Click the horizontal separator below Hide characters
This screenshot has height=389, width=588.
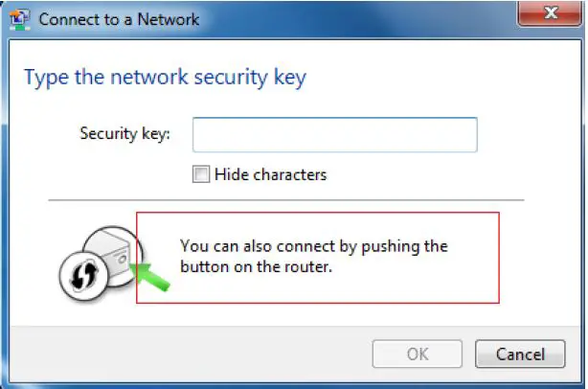coord(286,200)
